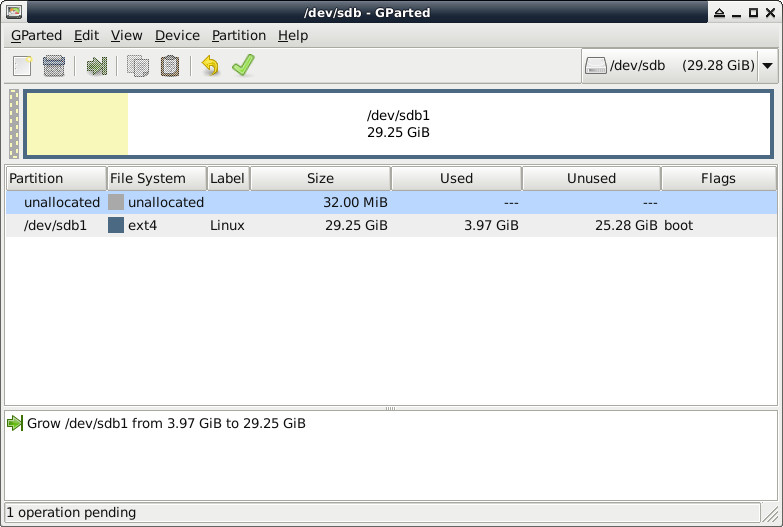Viewport: 783px width, 527px height.
Task: Open the GParted menu
Action: [x=36, y=35]
